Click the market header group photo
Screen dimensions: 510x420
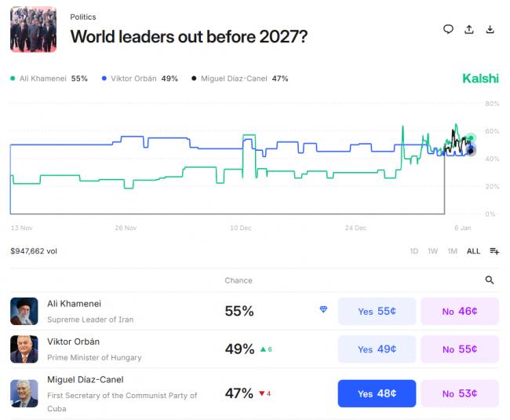coord(33,30)
